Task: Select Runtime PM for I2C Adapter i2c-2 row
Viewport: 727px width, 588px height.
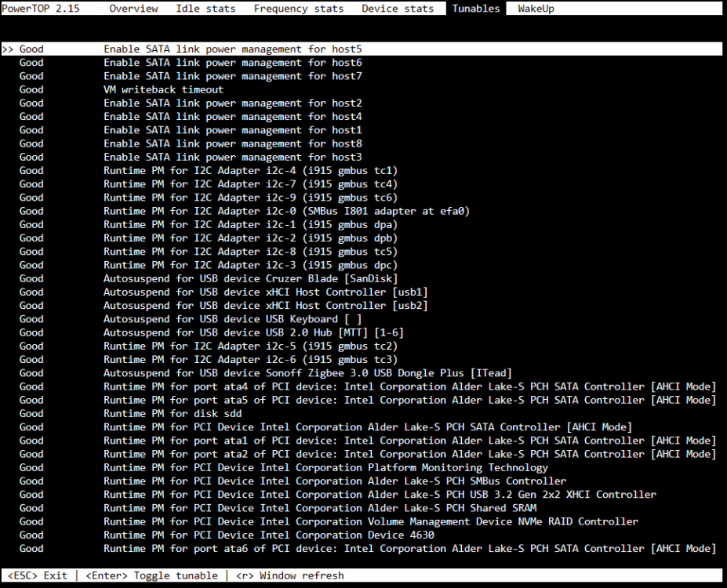Action: click(362, 238)
